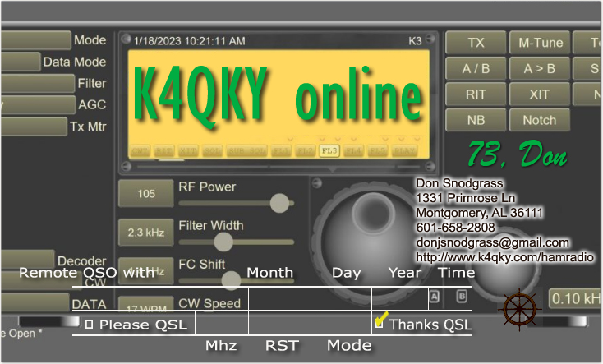Viewport: 603px width, 364px height.
Task: Click the RST column label
Action: pos(282,346)
